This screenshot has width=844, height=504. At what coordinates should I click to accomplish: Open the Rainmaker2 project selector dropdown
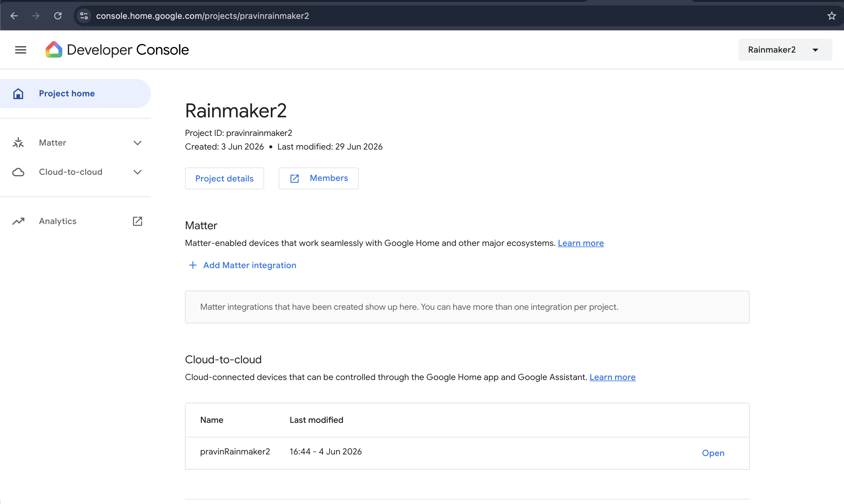pyautogui.click(x=785, y=50)
